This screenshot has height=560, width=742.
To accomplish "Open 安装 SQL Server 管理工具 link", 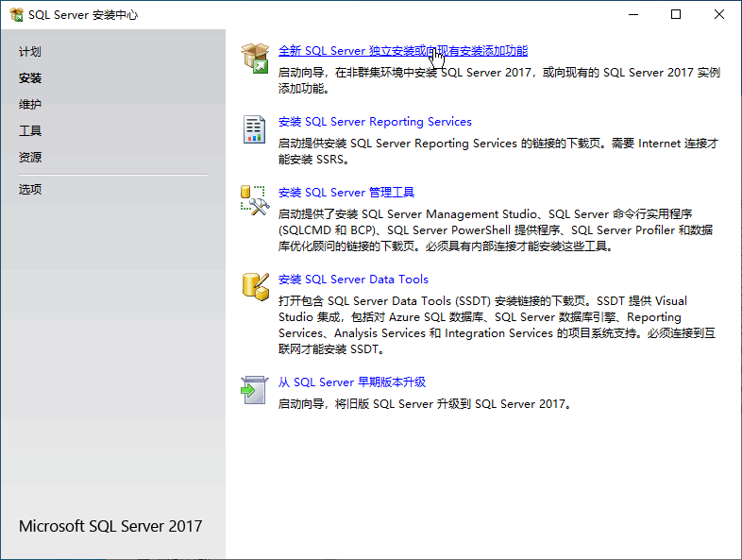I will click(346, 193).
